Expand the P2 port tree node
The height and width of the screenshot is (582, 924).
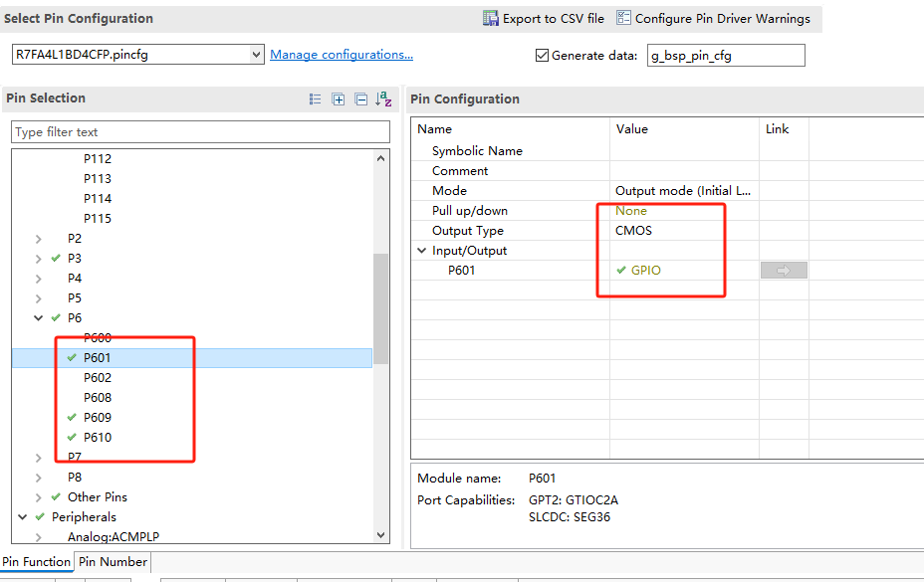click(x=39, y=239)
